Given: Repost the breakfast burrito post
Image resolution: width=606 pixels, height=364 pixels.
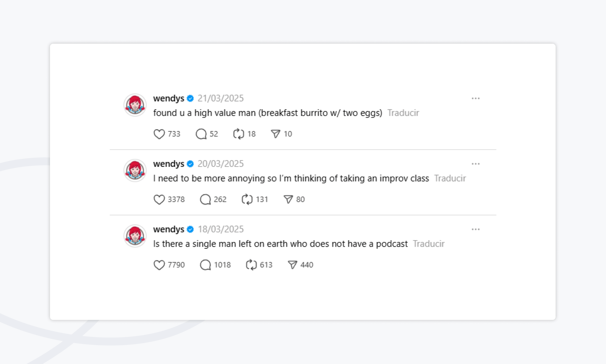Looking at the screenshot, I should [238, 134].
